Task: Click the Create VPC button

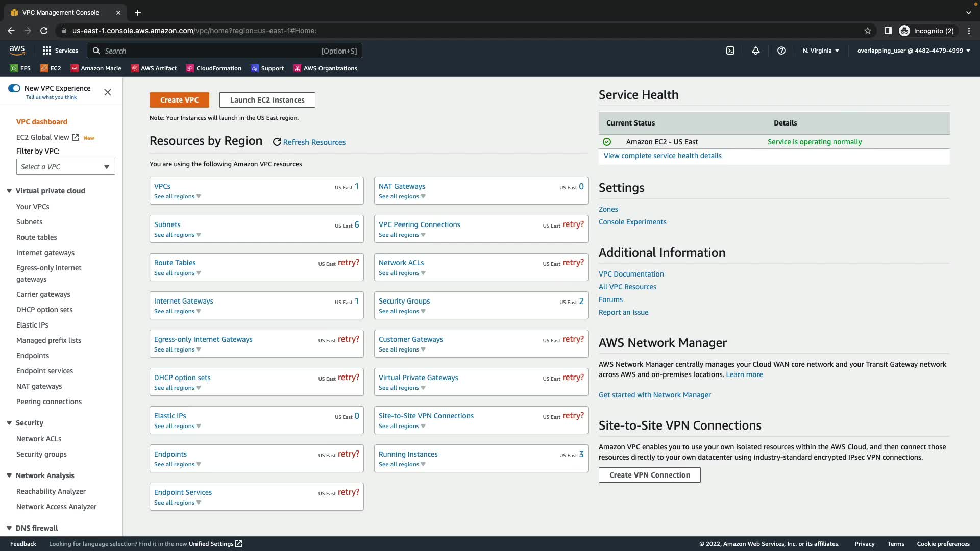Action: (179, 100)
